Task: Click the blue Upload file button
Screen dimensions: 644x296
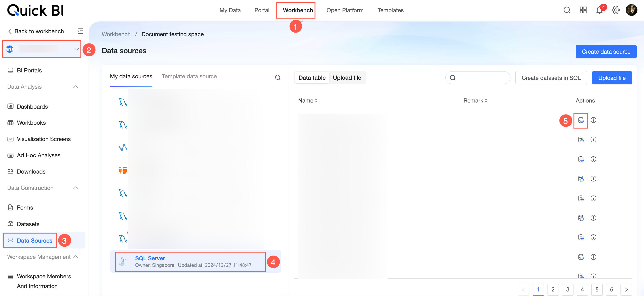Action: click(x=612, y=78)
